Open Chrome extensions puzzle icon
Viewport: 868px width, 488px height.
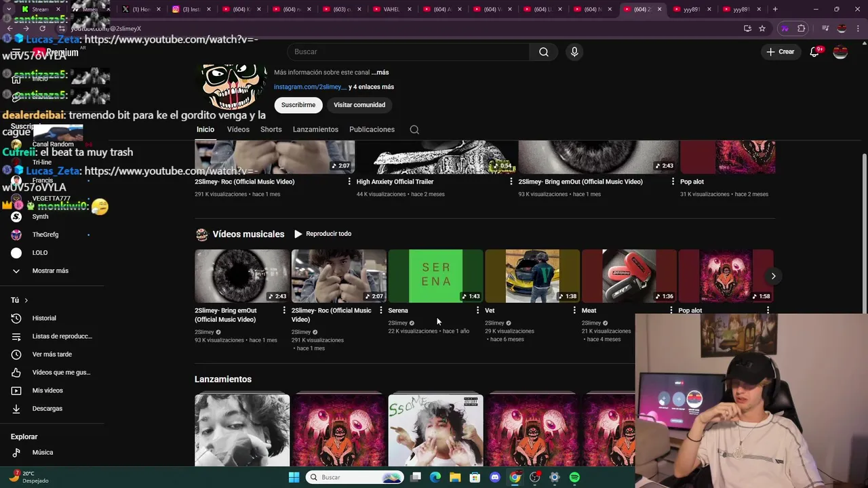[802, 28]
